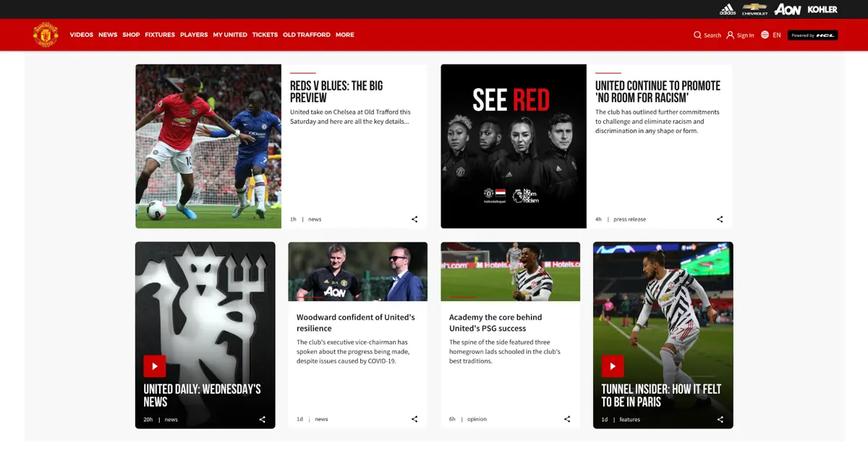Open the Kohler sponsor logo
The width and height of the screenshot is (868, 451).
pyautogui.click(x=822, y=9)
